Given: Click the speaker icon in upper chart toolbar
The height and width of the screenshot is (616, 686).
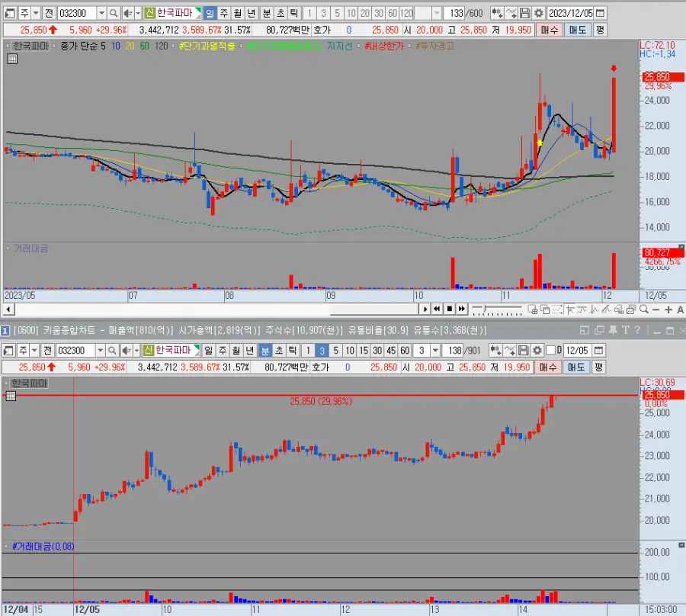Looking at the screenshot, I should 127,13.
